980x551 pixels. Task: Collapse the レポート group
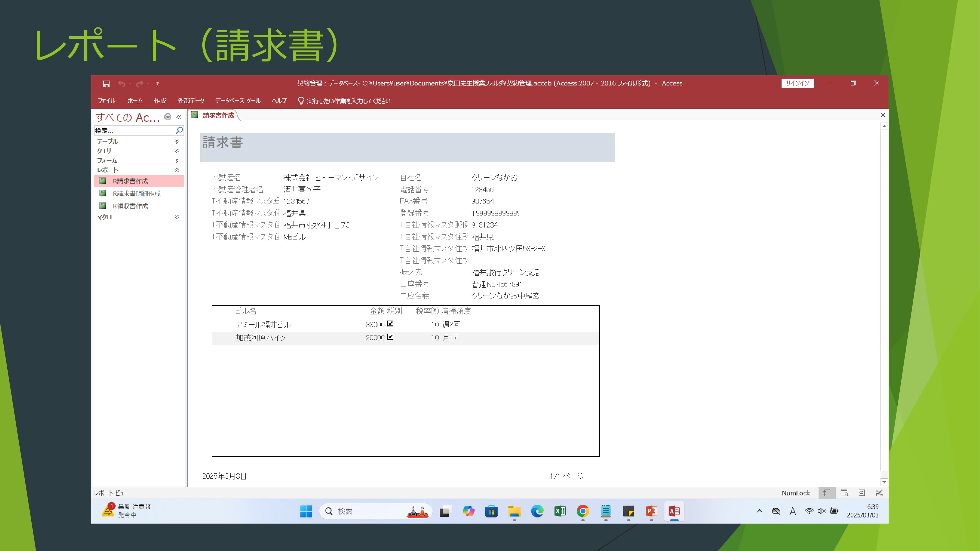tap(177, 170)
